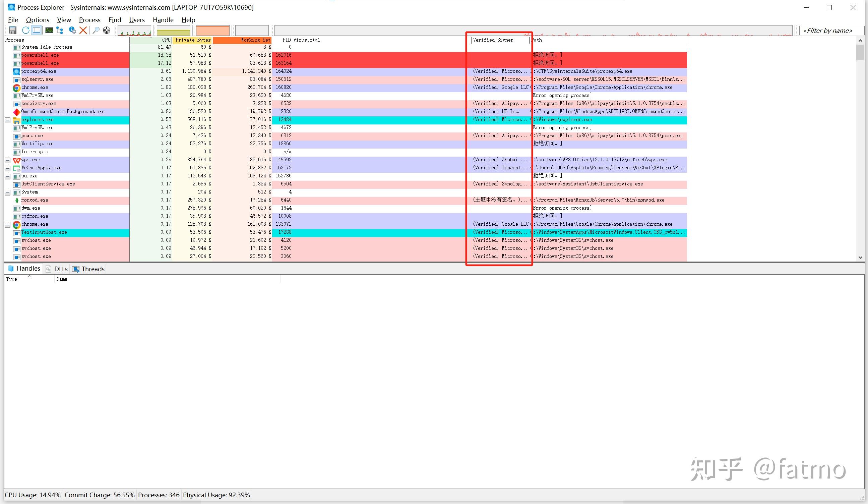Click the CPU usage mini graph
Image resolution: width=868 pixels, height=504 pixels.
point(134,31)
